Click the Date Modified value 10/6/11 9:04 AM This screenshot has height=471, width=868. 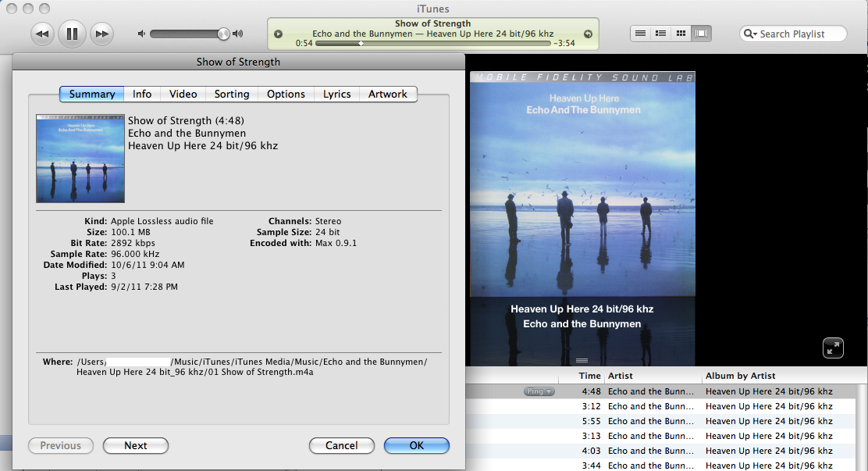148,265
